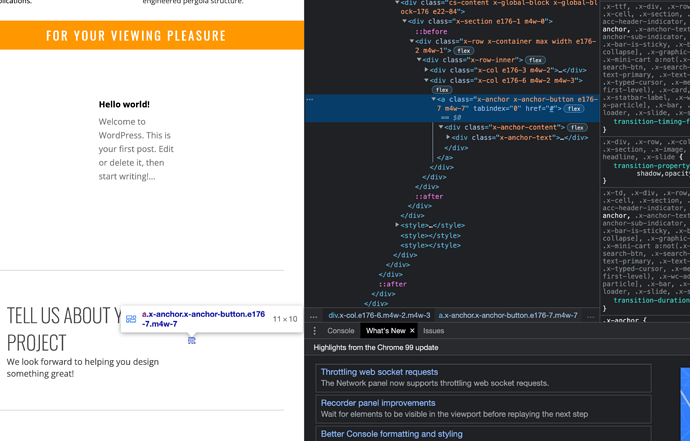Click the tiny highlighted anchor button on page
The width and height of the screenshot is (690, 441).
191,340
